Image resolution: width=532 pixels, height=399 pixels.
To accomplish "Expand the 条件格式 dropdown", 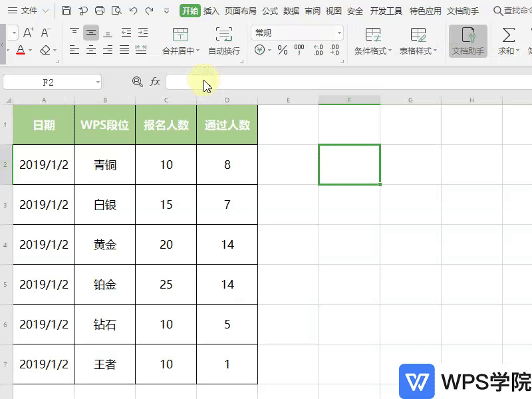I will click(x=373, y=41).
